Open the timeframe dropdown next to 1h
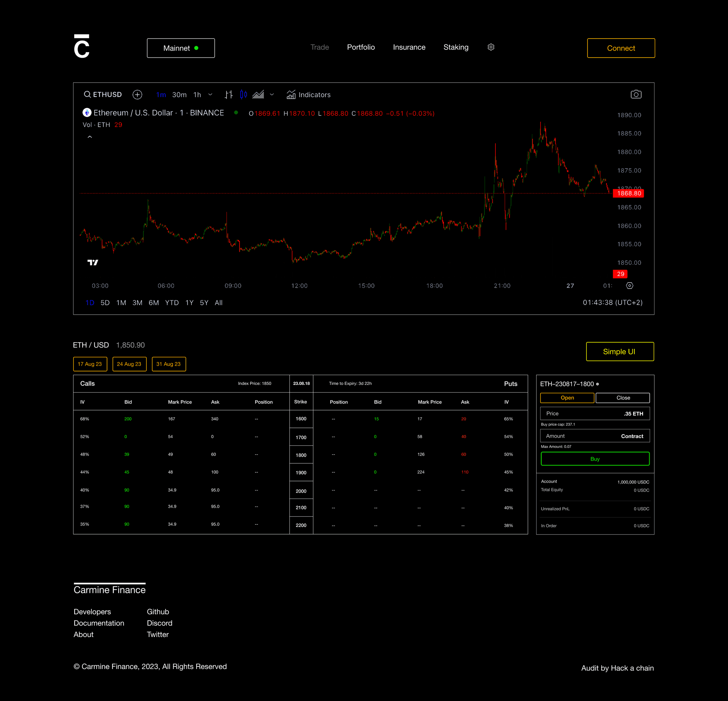Viewport: 728px width, 701px height. (210, 95)
